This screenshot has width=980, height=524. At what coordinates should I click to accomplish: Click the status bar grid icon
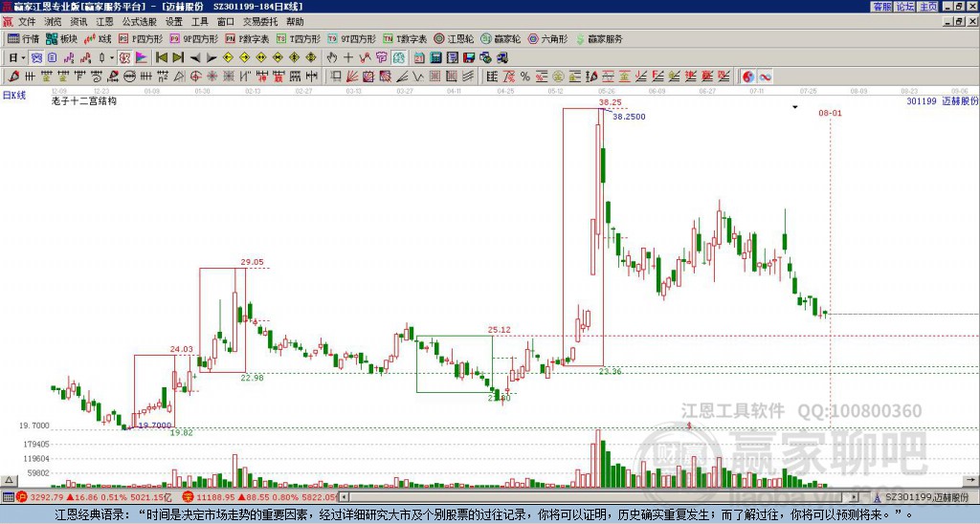coord(8,497)
